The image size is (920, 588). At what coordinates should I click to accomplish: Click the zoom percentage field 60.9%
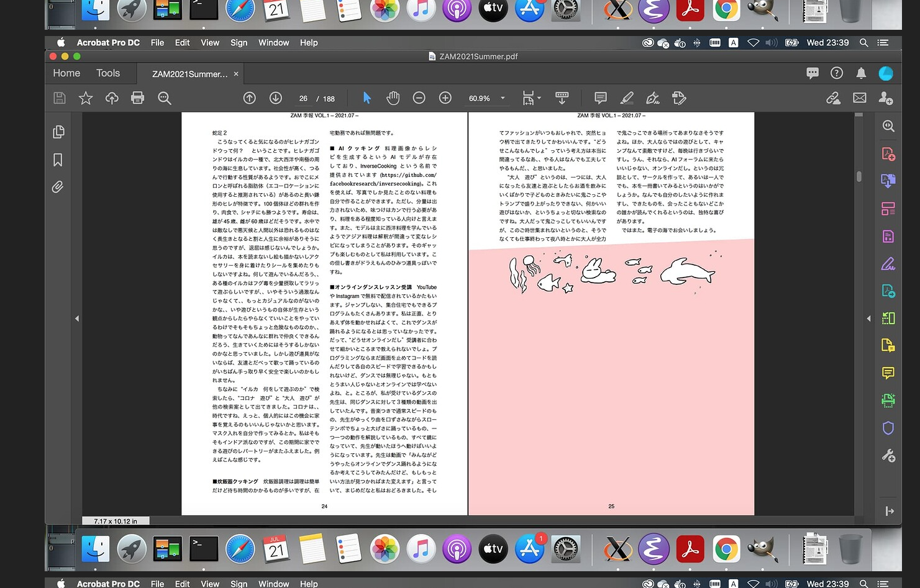click(x=480, y=98)
